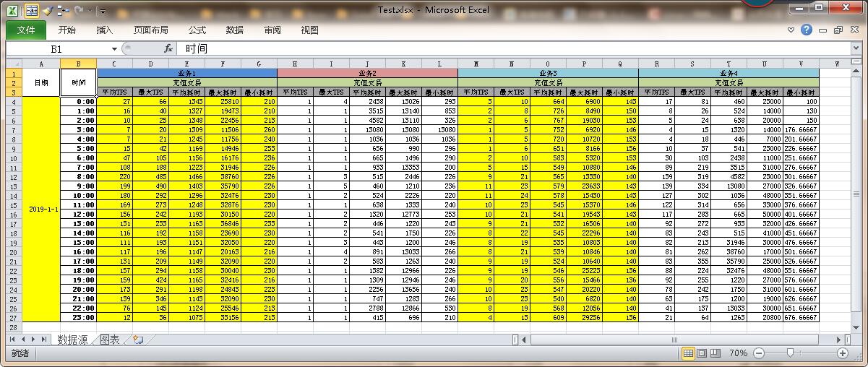Click the horizontal scrollbar right arrow

pos(838,340)
